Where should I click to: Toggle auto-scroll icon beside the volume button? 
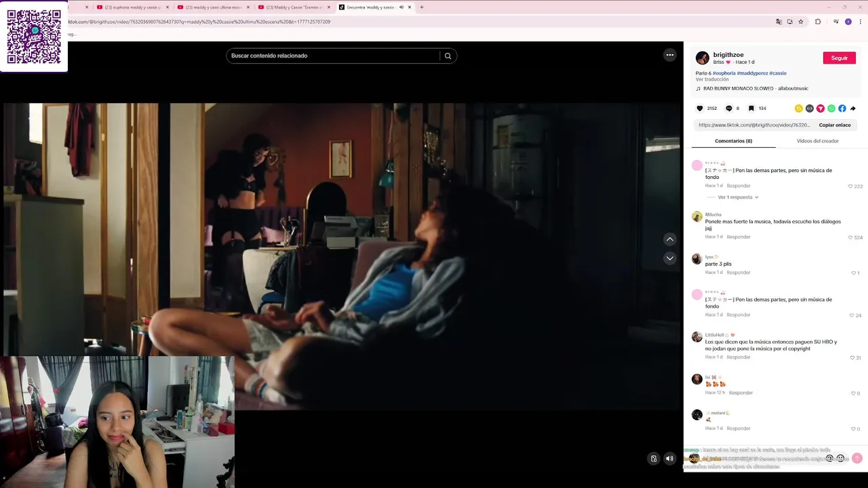pyautogui.click(x=654, y=459)
